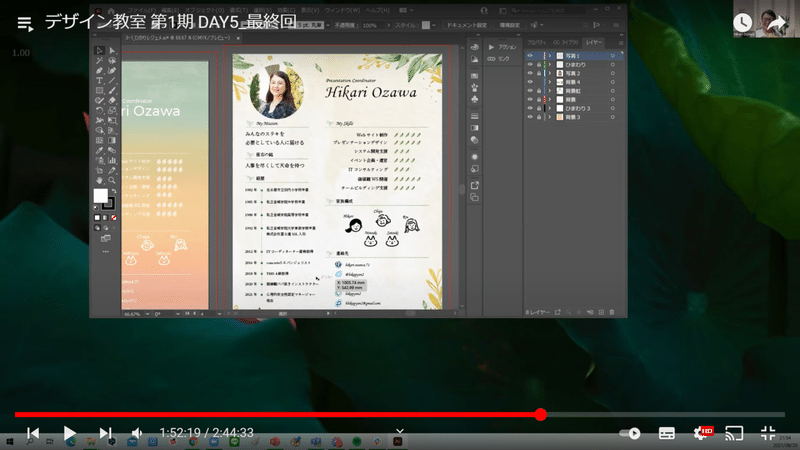Hide the ひまわり layer
Viewport: 800px width, 450px height.
pyautogui.click(x=530, y=65)
